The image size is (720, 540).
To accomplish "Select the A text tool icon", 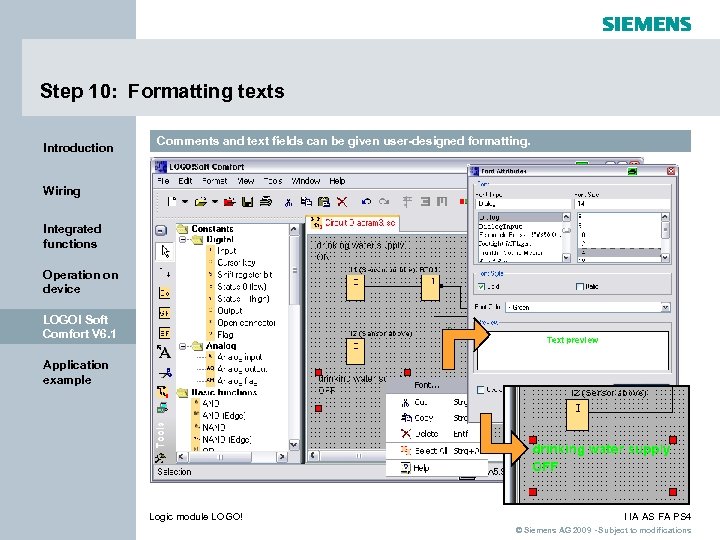I will [164, 352].
